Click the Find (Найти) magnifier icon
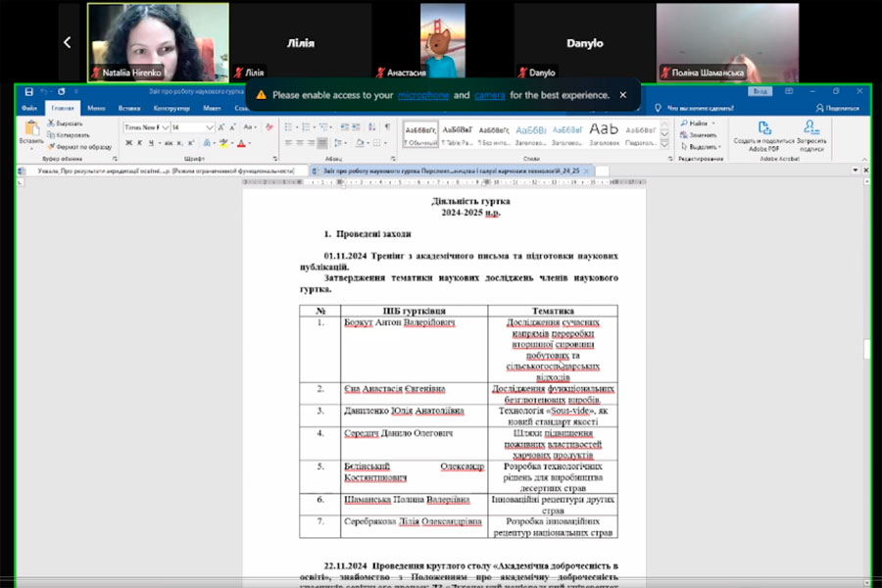Viewport: 882px width, 588px height. [x=685, y=123]
